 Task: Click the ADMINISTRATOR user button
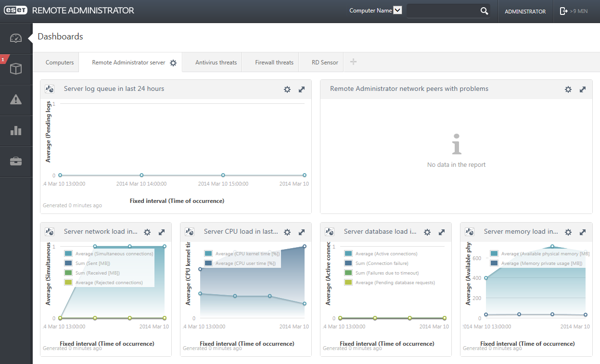click(525, 12)
